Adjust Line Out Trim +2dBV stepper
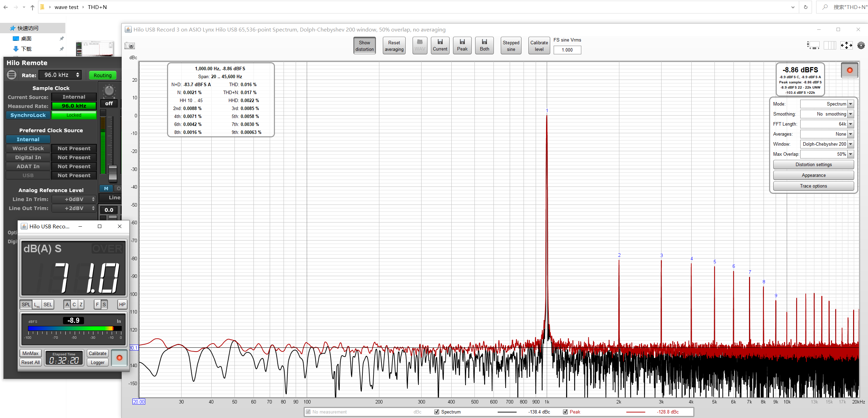The image size is (868, 418). coord(74,208)
